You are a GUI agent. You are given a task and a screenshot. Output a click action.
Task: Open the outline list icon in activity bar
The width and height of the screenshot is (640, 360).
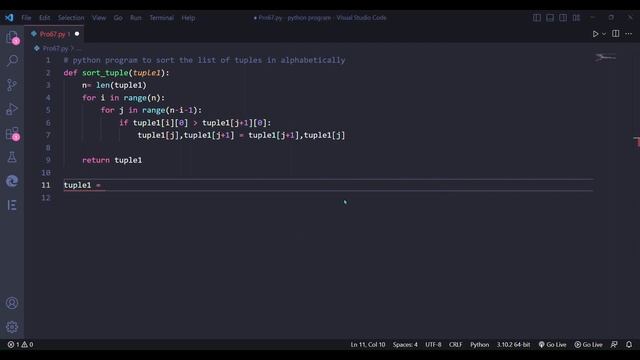click(12, 205)
